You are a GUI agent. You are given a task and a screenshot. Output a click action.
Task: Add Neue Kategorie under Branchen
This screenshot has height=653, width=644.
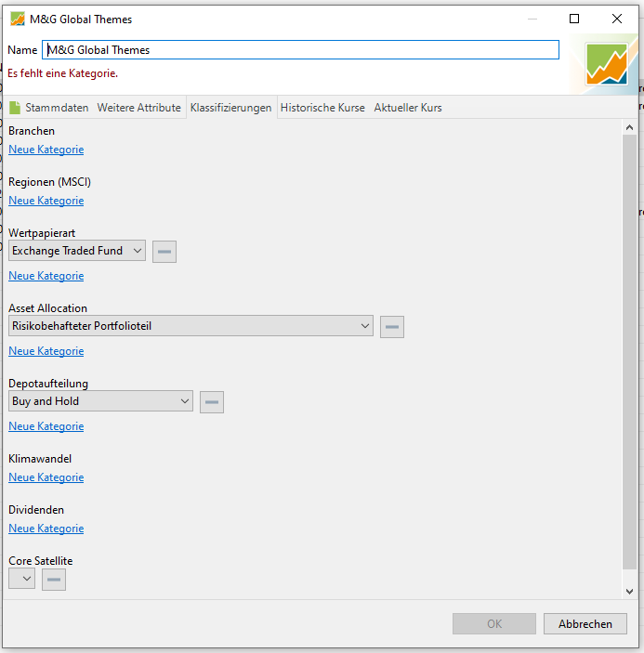[x=46, y=150]
